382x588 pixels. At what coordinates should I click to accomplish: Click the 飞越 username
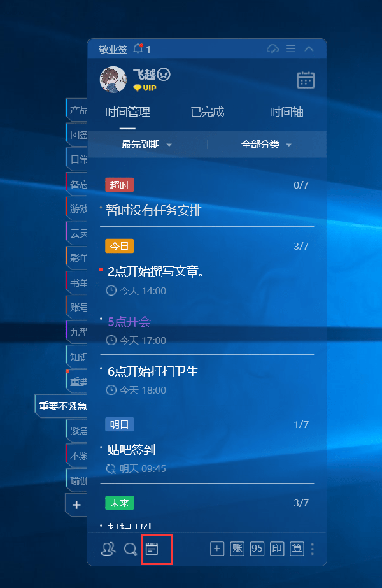click(x=144, y=75)
